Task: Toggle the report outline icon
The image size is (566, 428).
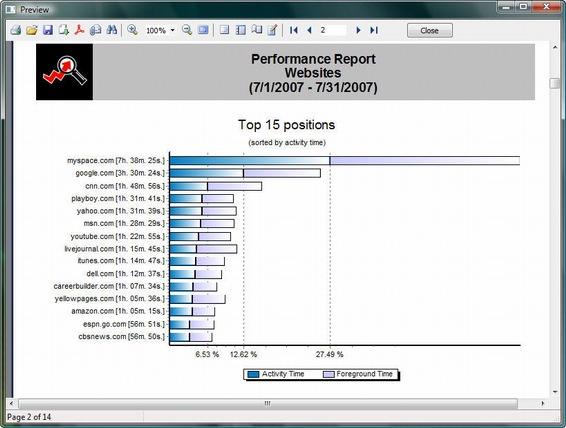Action: (x=257, y=30)
